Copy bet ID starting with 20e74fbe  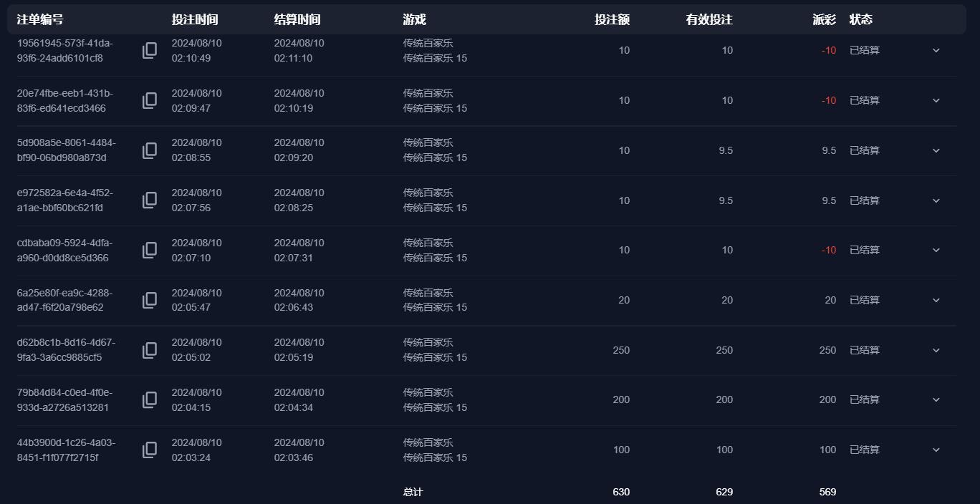(149, 100)
